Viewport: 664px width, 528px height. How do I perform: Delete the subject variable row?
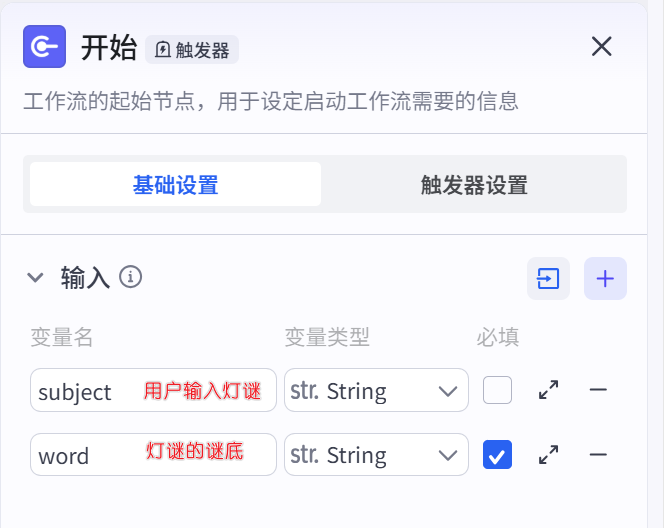598,390
